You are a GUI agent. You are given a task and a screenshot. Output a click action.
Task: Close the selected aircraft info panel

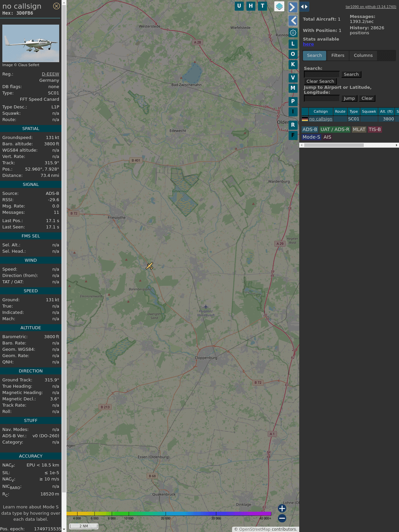[57, 6]
